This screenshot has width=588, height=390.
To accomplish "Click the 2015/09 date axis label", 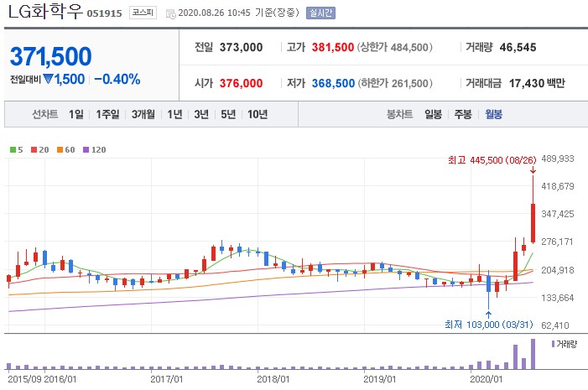I will (x=24, y=379).
